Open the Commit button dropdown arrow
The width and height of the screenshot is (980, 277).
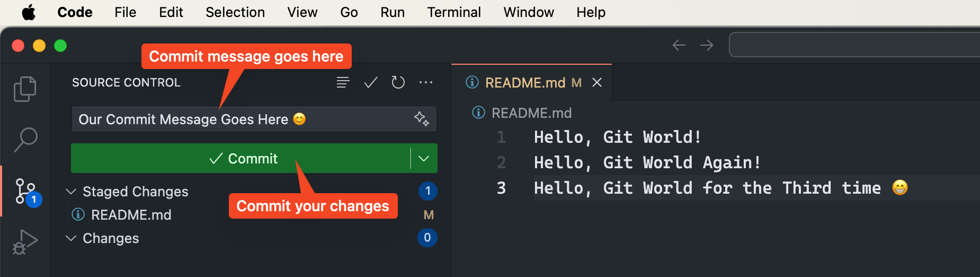[424, 158]
